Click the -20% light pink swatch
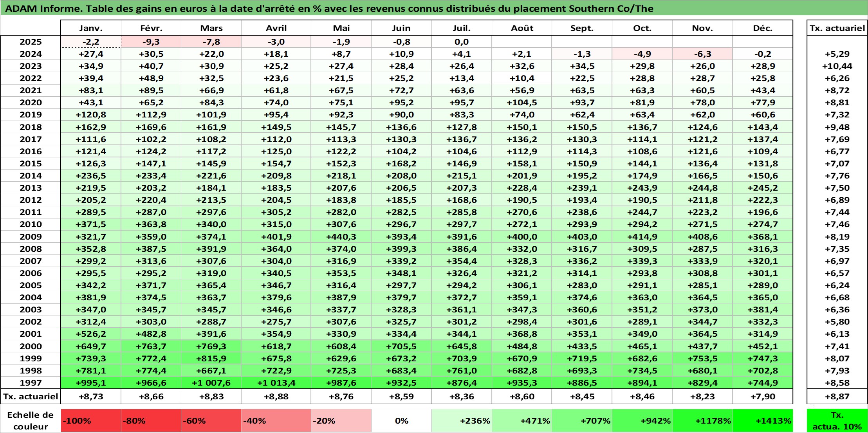868x433 pixels. pos(341,420)
